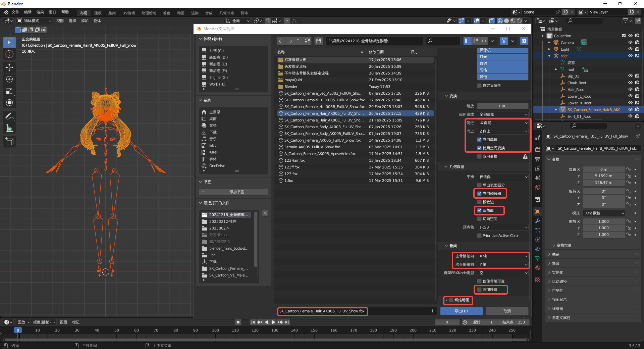Toggle the file browser settings gear
This screenshot has width=644, height=349.
524,41
